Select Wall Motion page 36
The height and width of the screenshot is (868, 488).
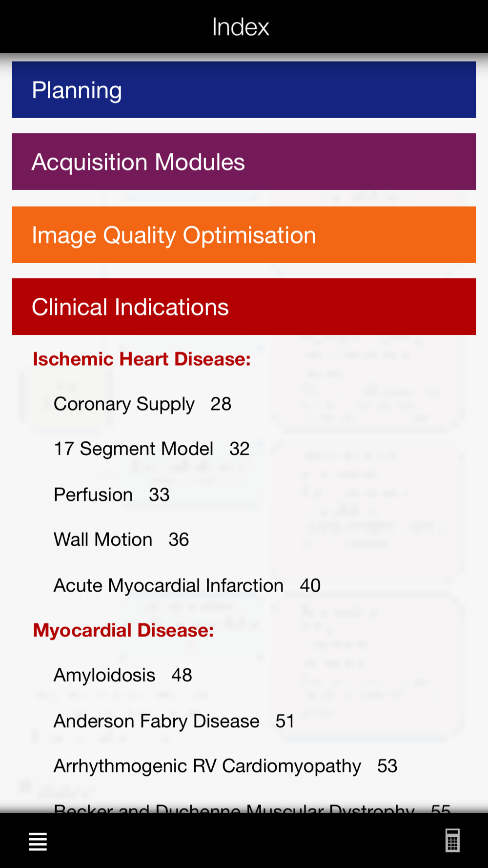tap(121, 539)
